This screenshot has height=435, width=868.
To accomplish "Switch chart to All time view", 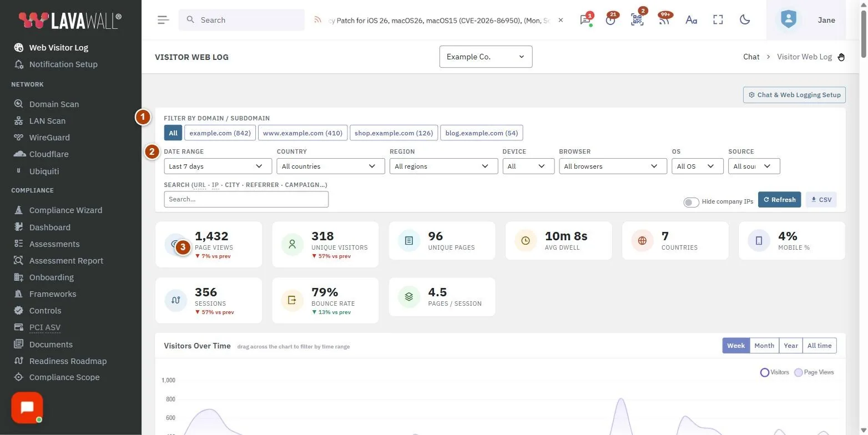I will pos(819,346).
